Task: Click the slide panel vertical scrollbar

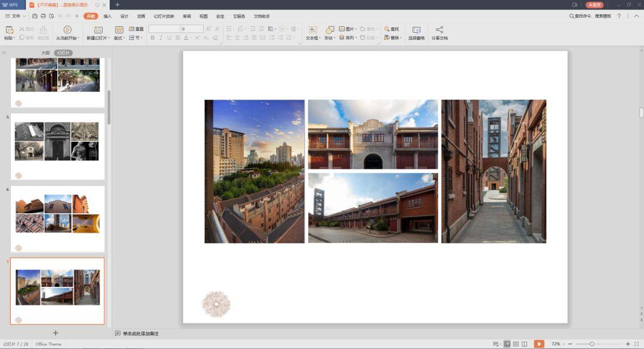Action: point(109,107)
